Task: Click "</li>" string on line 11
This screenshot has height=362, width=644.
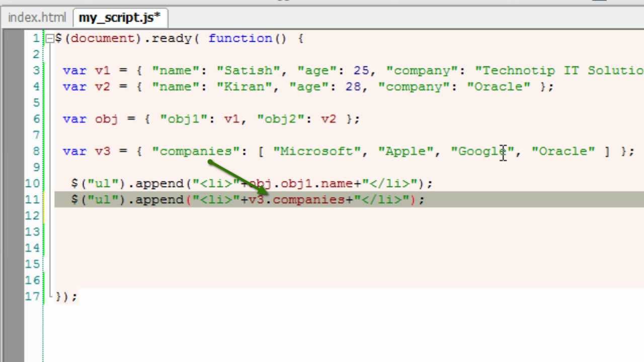Action: (x=381, y=199)
